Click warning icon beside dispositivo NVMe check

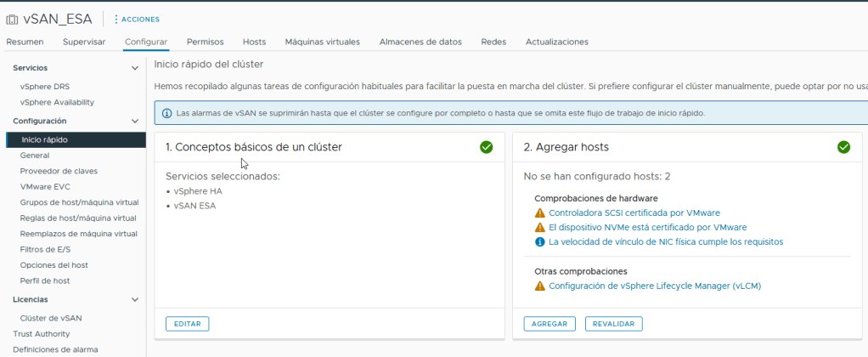(x=540, y=228)
